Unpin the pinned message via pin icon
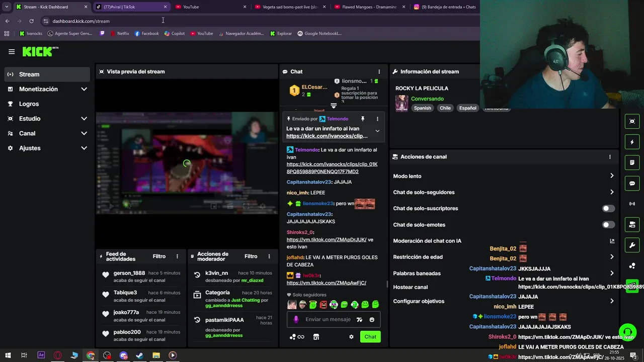This screenshot has width=644, height=362. [x=362, y=119]
